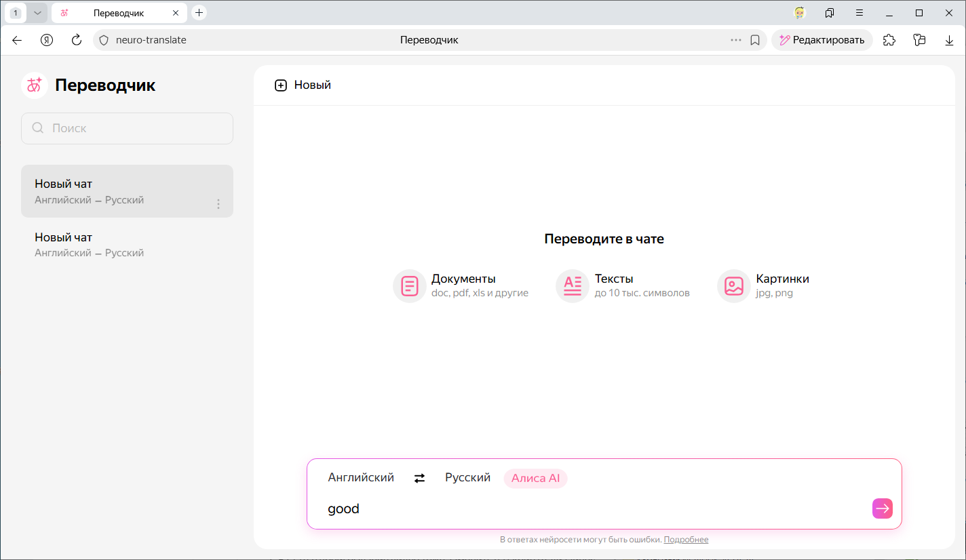The height and width of the screenshot is (560, 966).
Task: Open the Documents translation option
Action: [x=461, y=285]
